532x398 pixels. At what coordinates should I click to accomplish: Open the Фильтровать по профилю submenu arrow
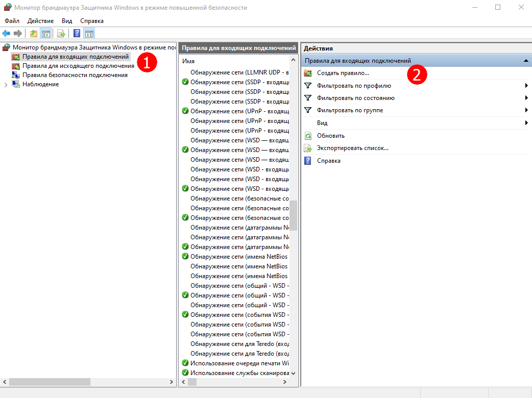(526, 85)
